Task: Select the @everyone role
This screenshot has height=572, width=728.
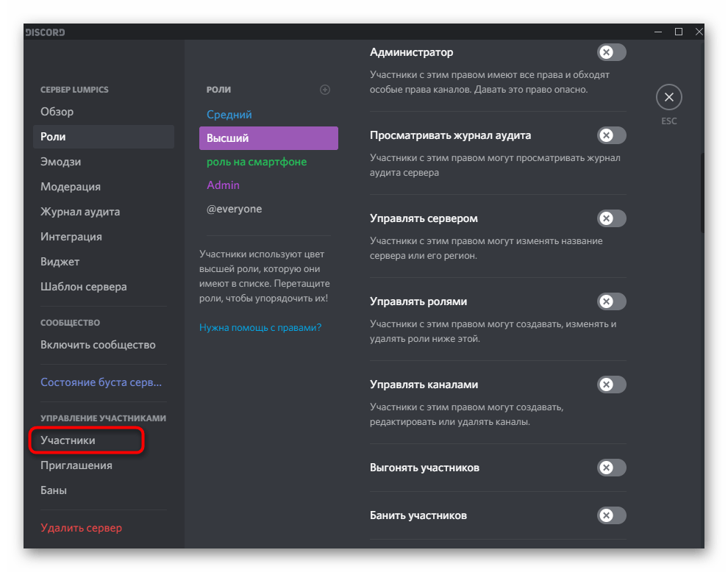Action: pos(268,209)
